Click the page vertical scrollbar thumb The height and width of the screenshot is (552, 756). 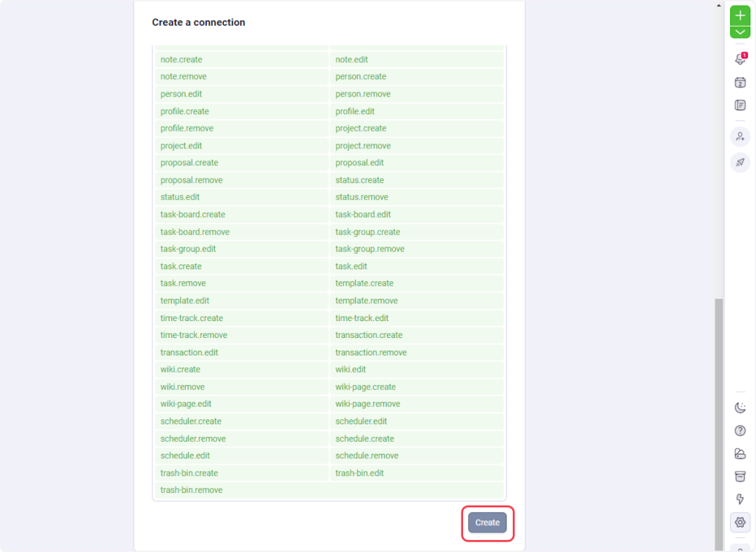pyautogui.click(x=719, y=421)
